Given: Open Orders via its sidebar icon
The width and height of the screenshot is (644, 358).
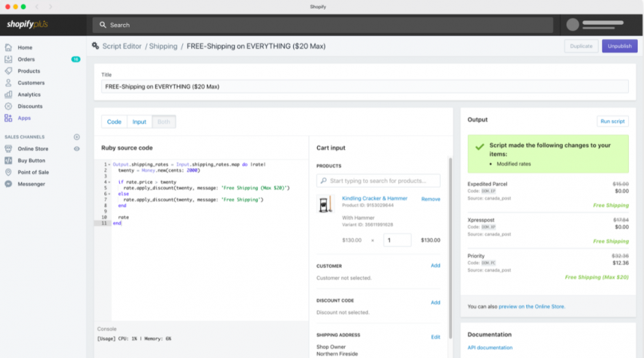Looking at the screenshot, I should pyautogui.click(x=8, y=60).
